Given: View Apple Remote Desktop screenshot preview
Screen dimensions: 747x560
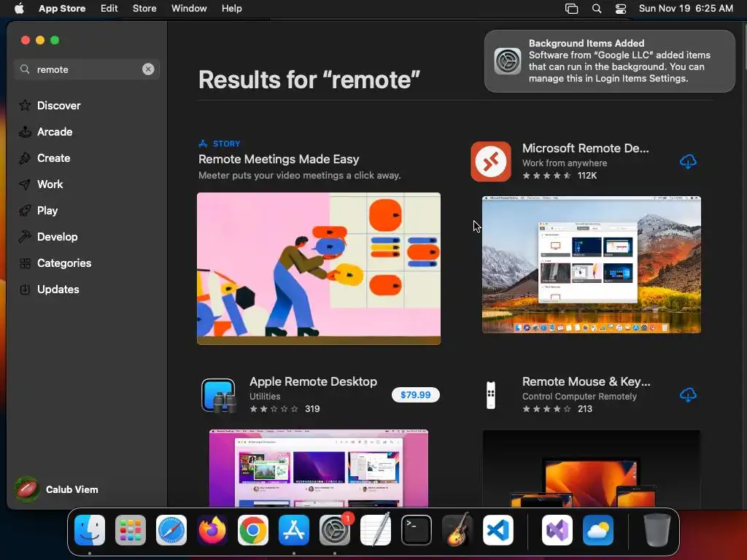Looking at the screenshot, I should pos(319,468).
